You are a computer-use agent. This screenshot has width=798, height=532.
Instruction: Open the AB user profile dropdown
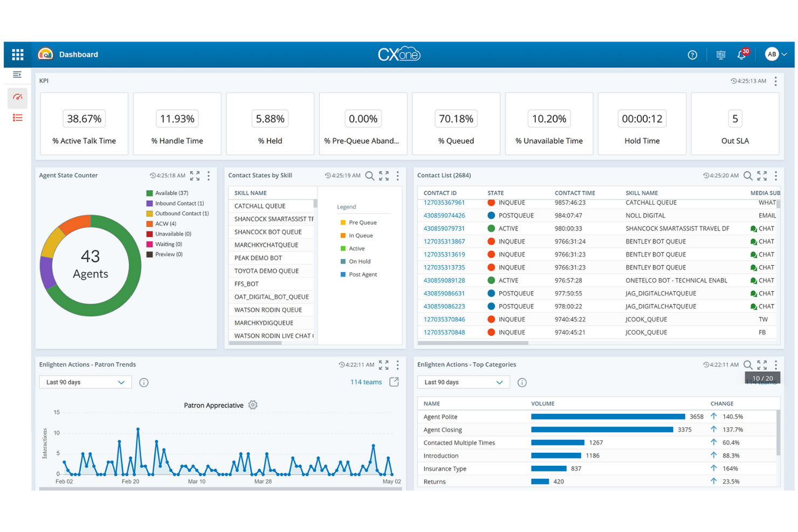[x=775, y=54]
